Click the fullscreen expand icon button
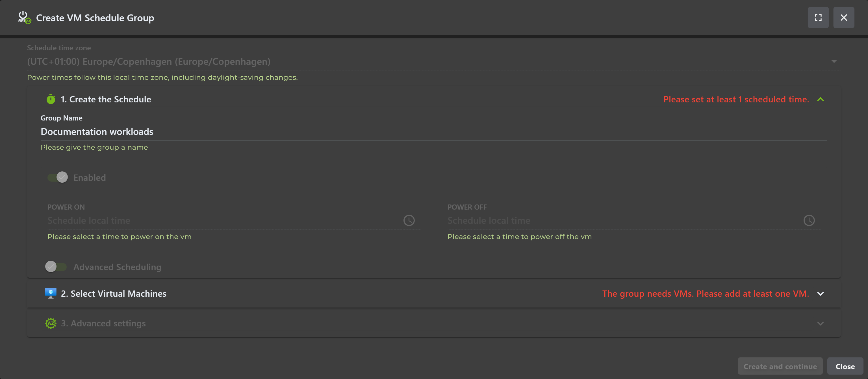Image resolution: width=868 pixels, height=379 pixels. pyautogui.click(x=818, y=18)
